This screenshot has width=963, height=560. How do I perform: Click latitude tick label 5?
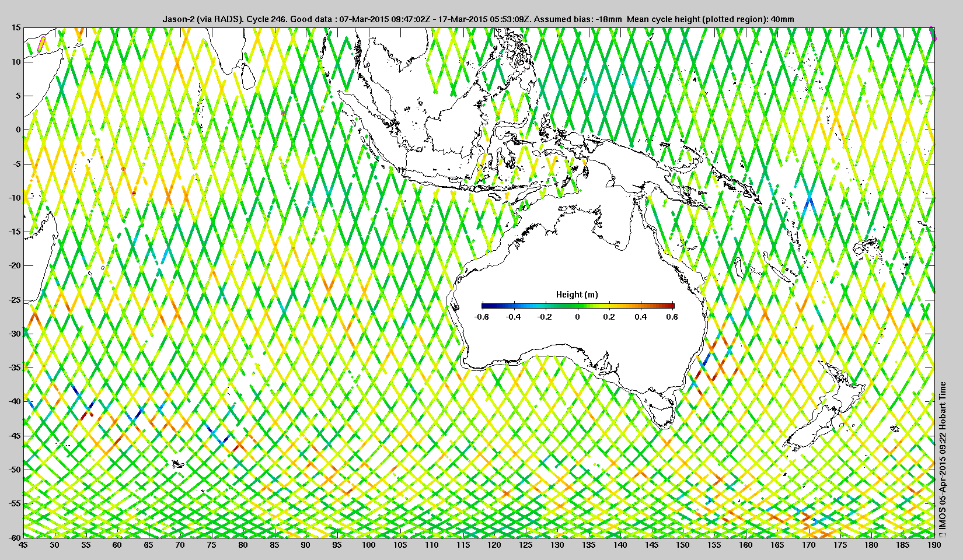(x=18, y=96)
